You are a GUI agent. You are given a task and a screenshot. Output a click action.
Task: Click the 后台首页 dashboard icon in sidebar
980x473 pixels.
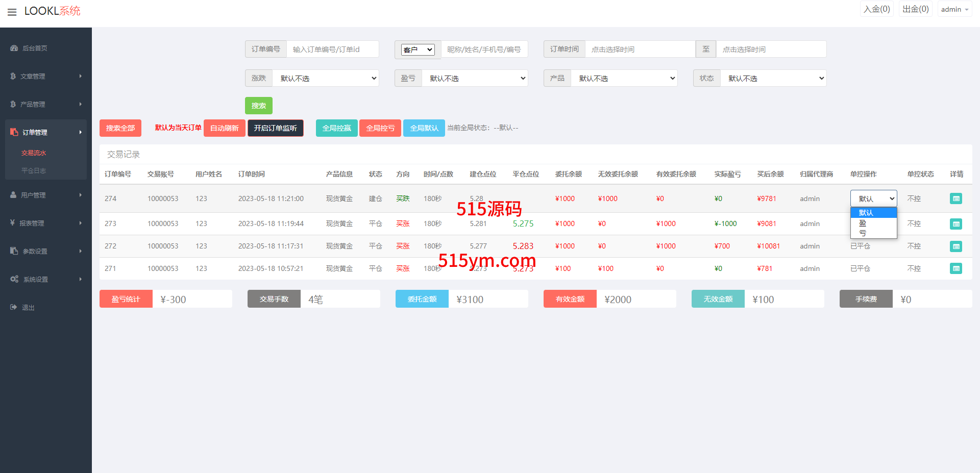point(14,48)
